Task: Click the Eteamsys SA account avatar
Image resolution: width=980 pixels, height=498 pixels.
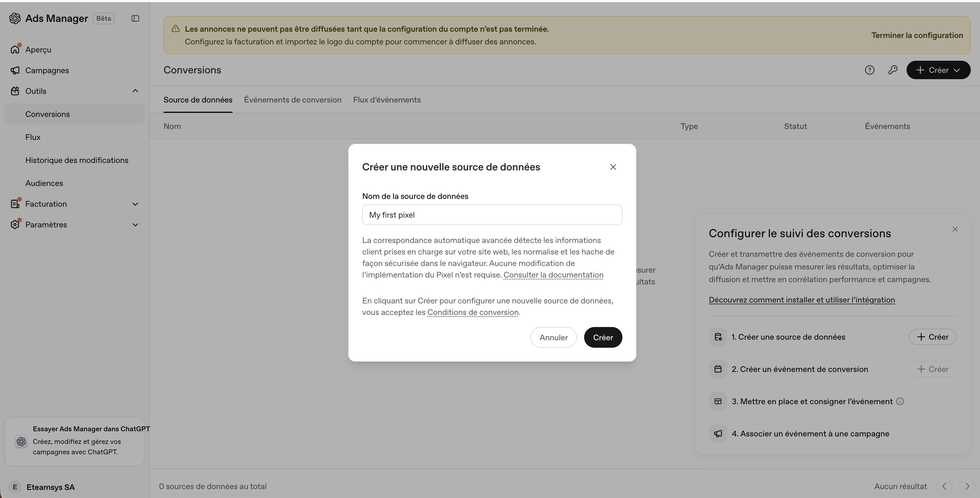Action: point(15,487)
